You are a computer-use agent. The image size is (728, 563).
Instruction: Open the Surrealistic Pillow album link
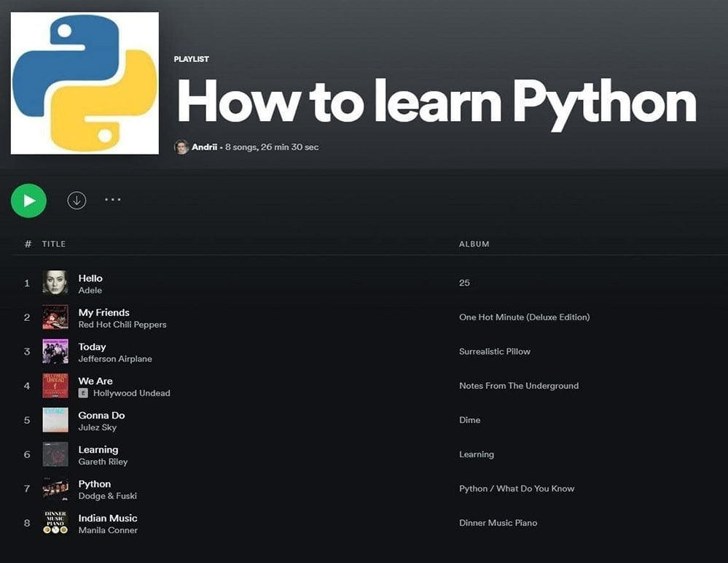click(495, 352)
